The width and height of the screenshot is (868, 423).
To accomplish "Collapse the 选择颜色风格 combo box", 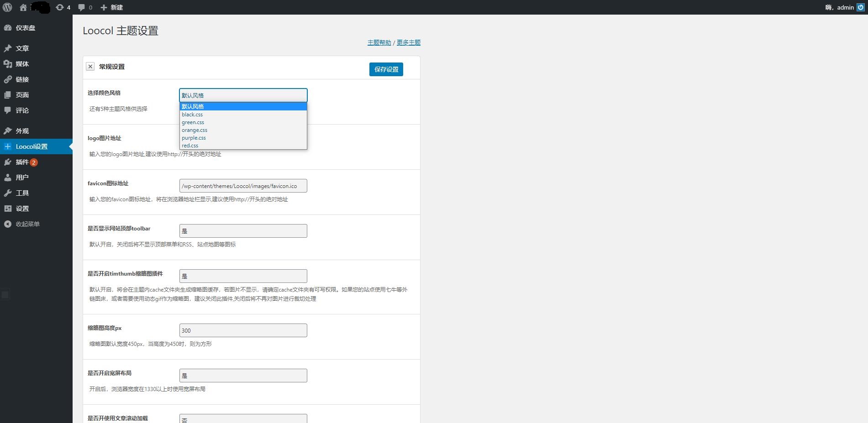I will 243,95.
